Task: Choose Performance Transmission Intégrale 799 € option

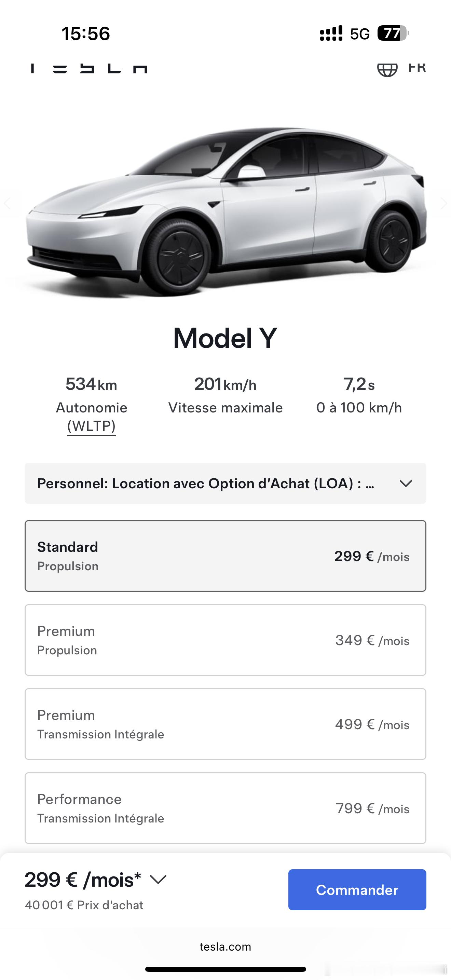Action: (225, 808)
